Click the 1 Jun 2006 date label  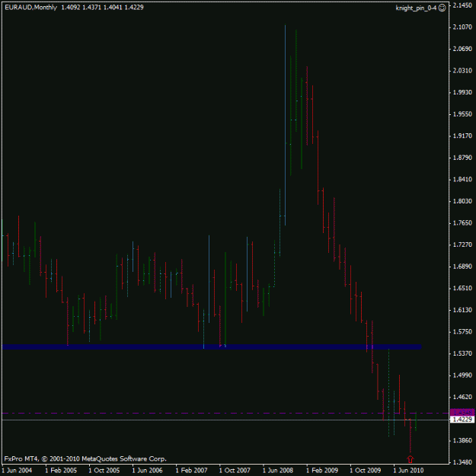[148, 471]
